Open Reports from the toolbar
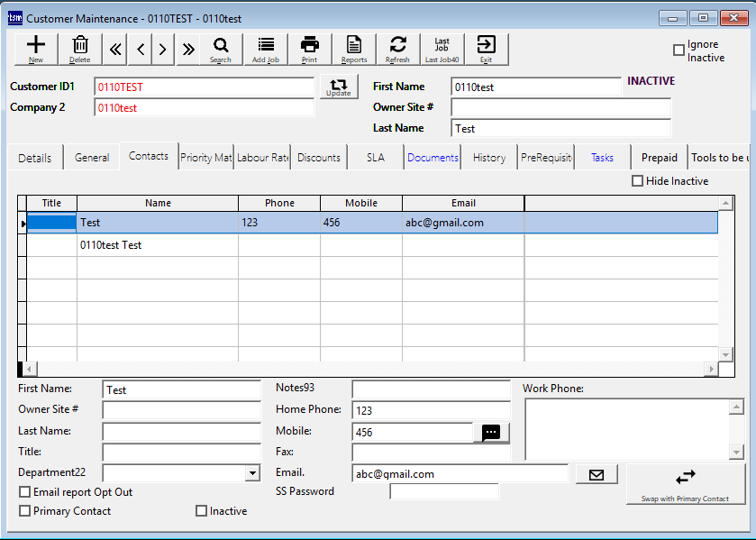Screen dimensions: 756x540 tap(354, 49)
